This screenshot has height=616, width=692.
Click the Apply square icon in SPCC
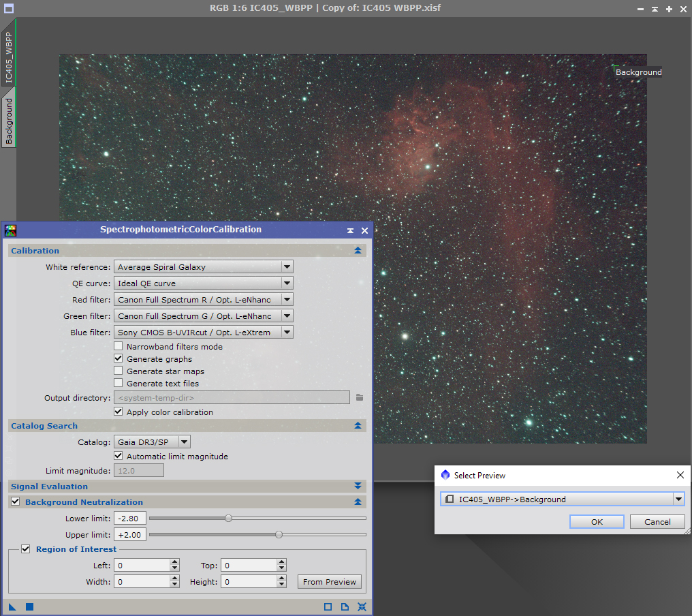point(29,606)
